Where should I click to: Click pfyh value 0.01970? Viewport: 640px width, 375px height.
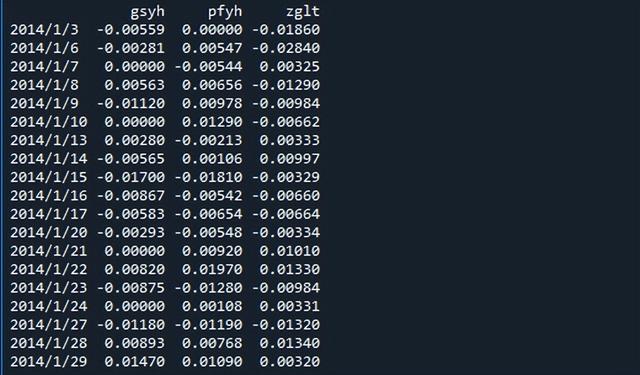[212, 269]
